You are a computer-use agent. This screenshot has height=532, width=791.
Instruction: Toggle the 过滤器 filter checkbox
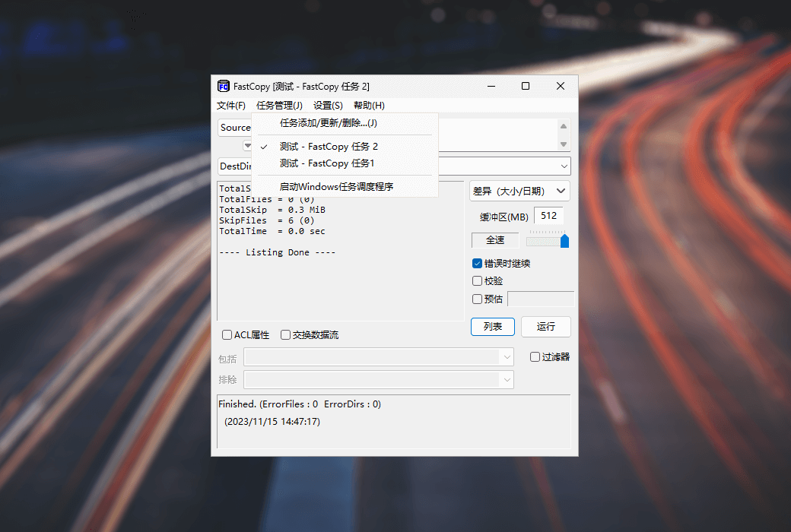point(535,356)
